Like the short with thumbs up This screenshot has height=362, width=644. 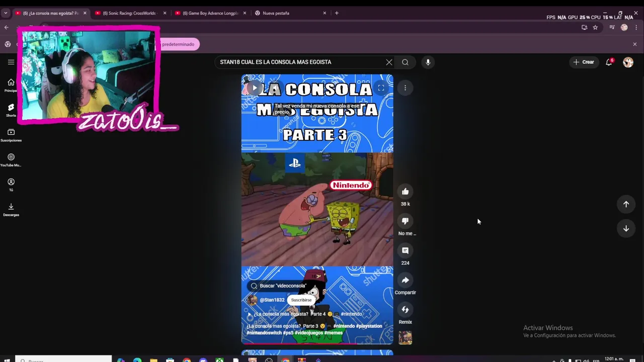[x=405, y=192]
